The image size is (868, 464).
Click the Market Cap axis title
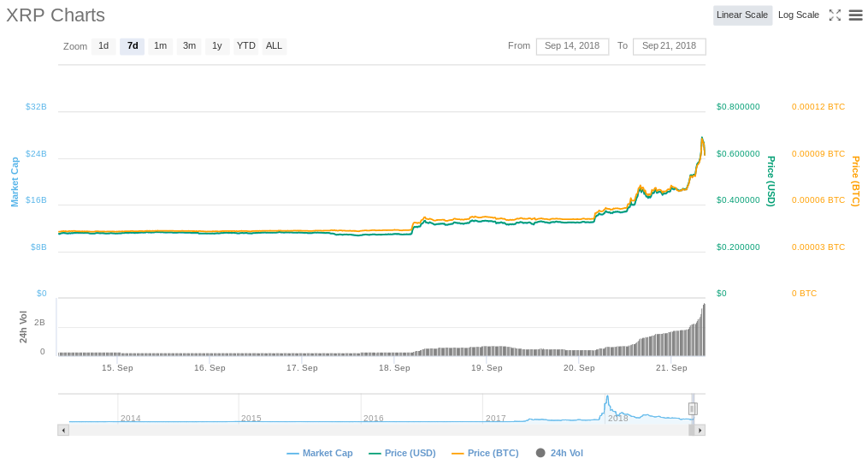15,181
